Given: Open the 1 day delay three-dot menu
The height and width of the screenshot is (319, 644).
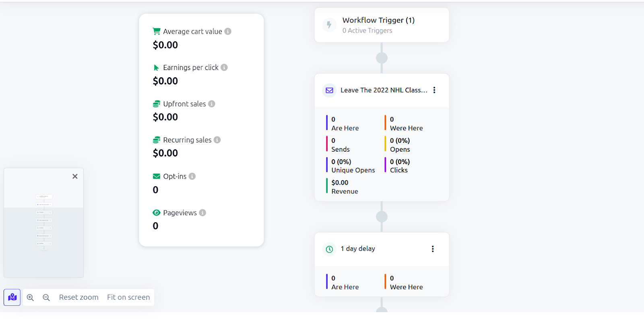Looking at the screenshot, I should coord(433,249).
